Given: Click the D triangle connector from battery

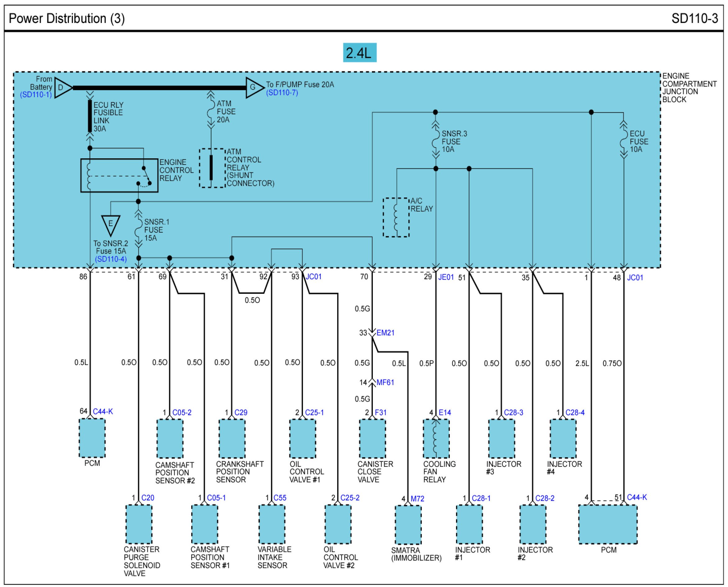Looking at the screenshot, I should tap(62, 88).
